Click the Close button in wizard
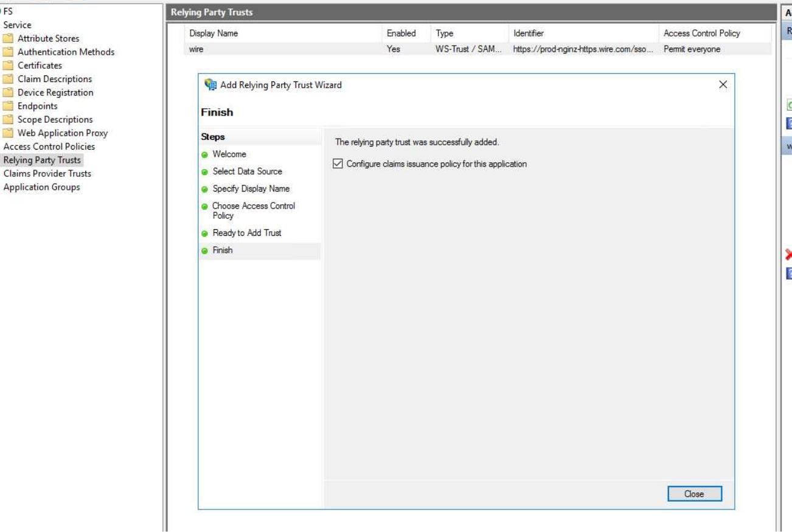 (x=694, y=494)
